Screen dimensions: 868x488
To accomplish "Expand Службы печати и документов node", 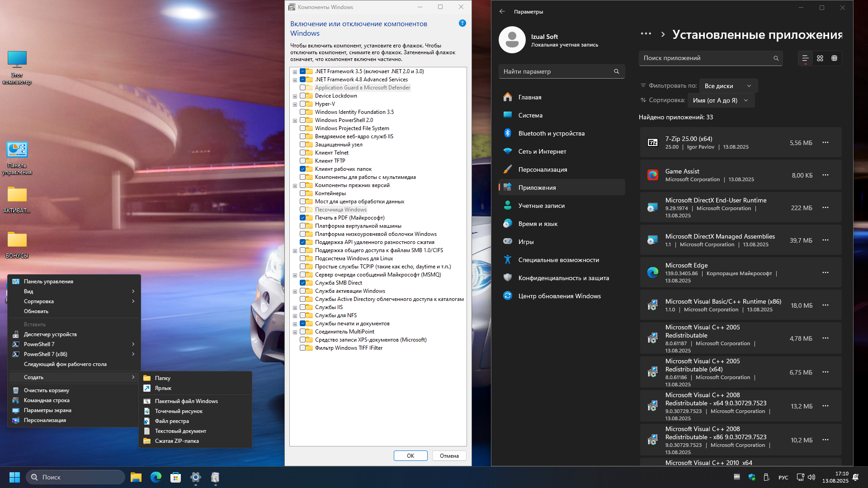I will (295, 324).
